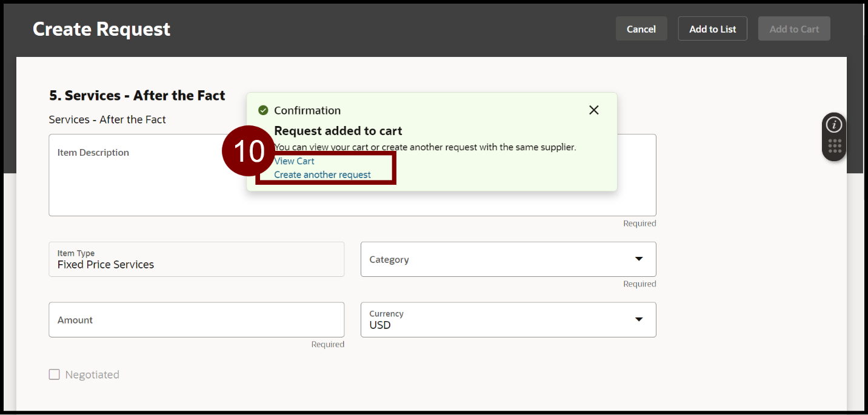Dismiss the Confirmation popup with the X
The width and height of the screenshot is (868, 415).
click(593, 110)
